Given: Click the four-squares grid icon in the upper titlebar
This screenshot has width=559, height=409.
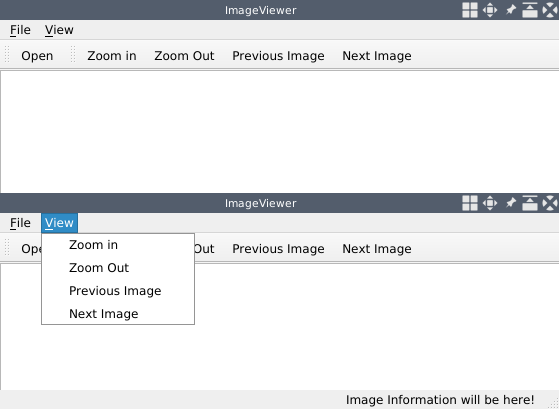Looking at the screenshot, I should pyautogui.click(x=470, y=10).
